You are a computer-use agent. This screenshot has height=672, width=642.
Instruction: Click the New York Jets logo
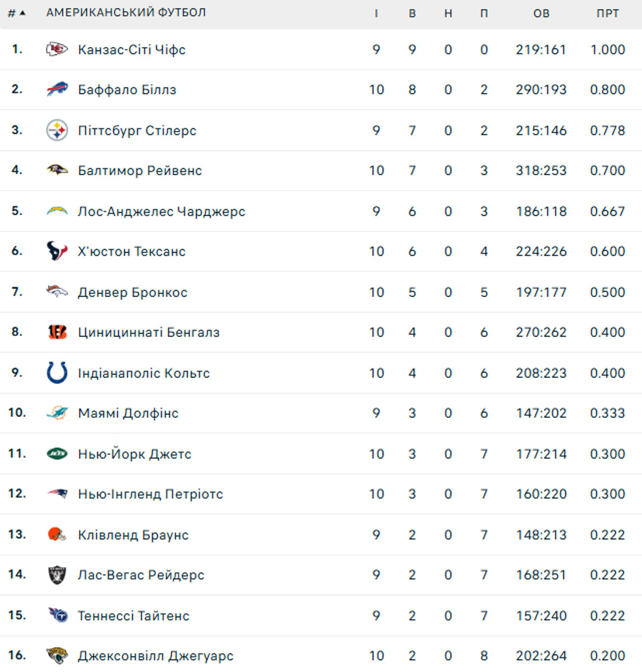pyautogui.click(x=57, y=454)
